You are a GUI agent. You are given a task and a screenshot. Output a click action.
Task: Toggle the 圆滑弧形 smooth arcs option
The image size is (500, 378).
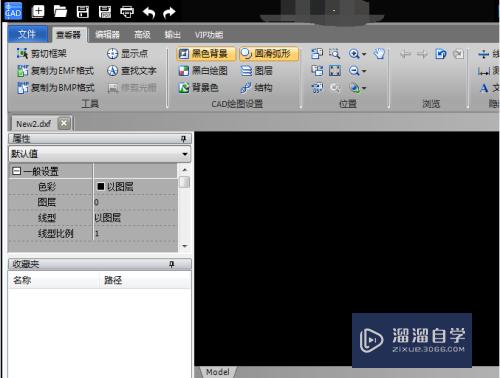pos(269,54)
